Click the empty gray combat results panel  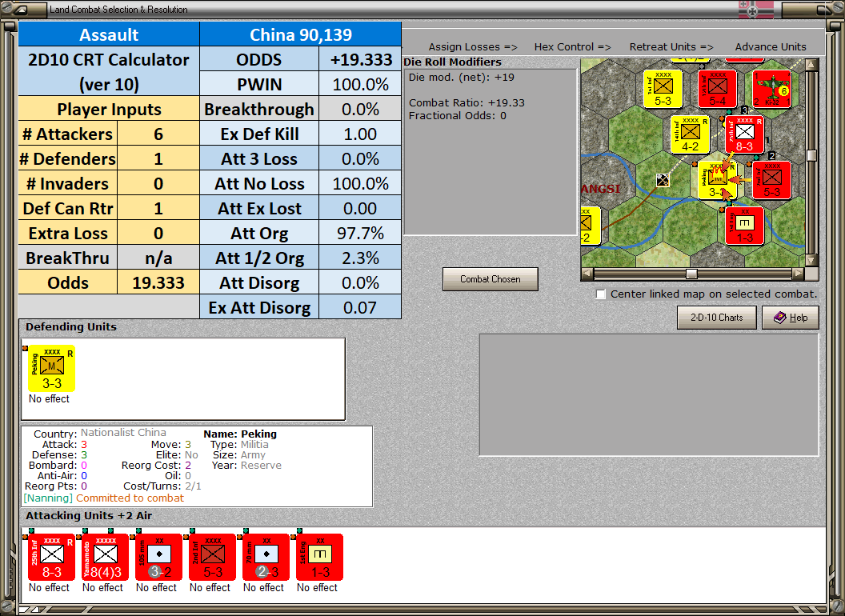[x=650, y=395]
